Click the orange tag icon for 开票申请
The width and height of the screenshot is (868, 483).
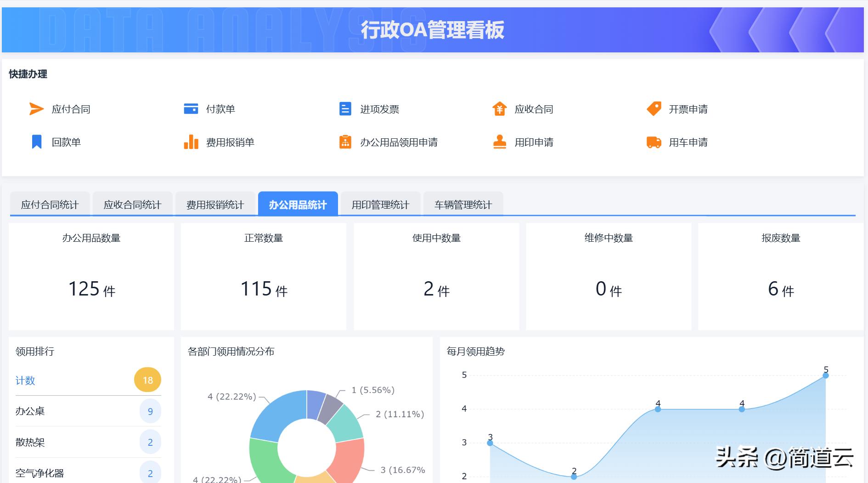point(654,109)
